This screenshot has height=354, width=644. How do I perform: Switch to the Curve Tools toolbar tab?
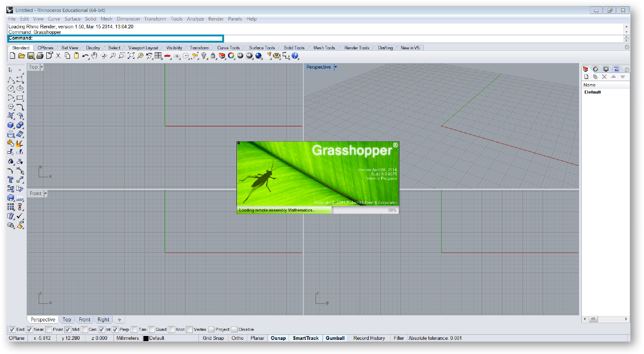228,48
